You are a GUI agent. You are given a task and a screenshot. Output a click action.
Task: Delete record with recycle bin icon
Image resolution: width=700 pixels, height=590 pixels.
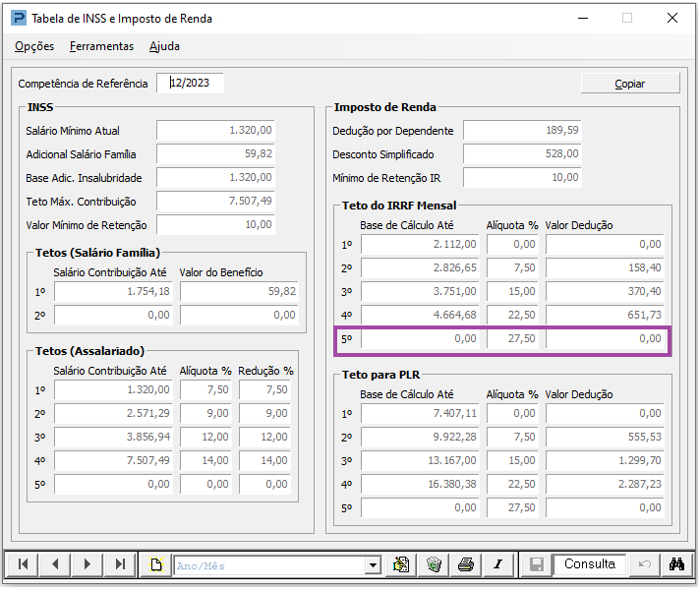[434, 564]
